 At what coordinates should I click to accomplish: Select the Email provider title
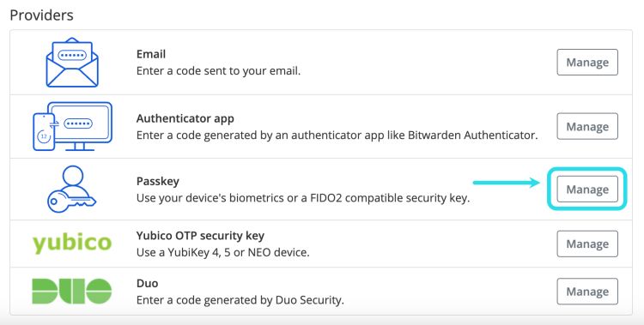pos(151,54)
